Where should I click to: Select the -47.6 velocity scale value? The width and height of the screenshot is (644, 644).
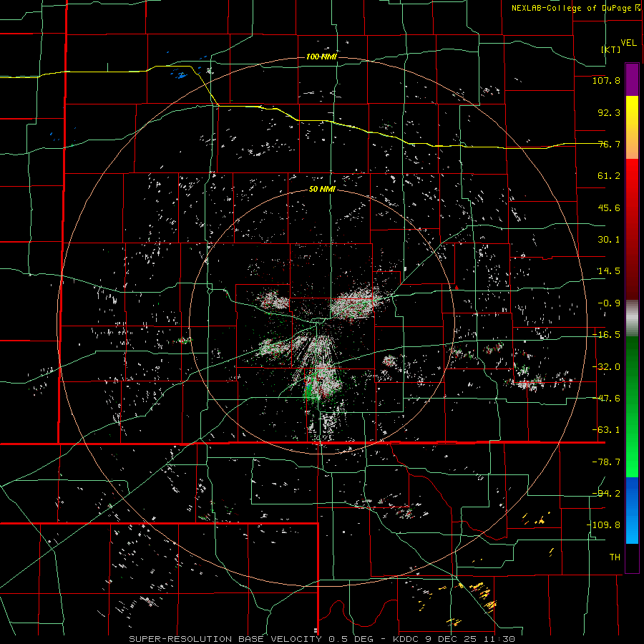click(x=606, y=399)
